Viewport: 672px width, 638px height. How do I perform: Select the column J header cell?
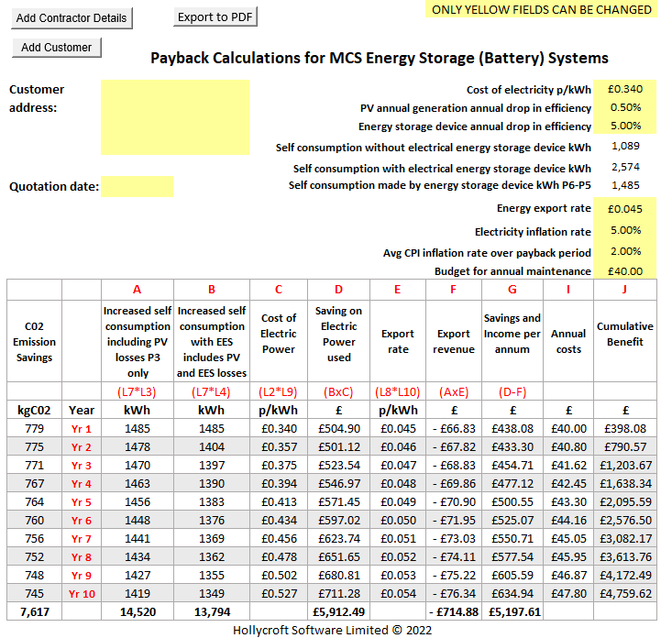point(624,290)
